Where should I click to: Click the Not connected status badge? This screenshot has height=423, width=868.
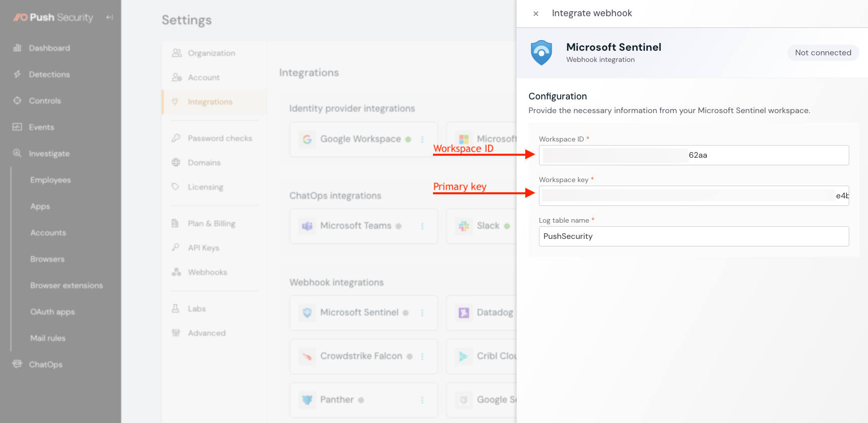point(823,53)
